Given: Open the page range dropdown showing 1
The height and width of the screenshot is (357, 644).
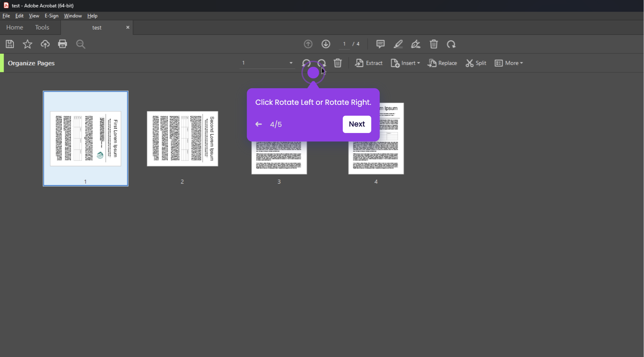Looking at the screenshot, I should pos(267,63).
